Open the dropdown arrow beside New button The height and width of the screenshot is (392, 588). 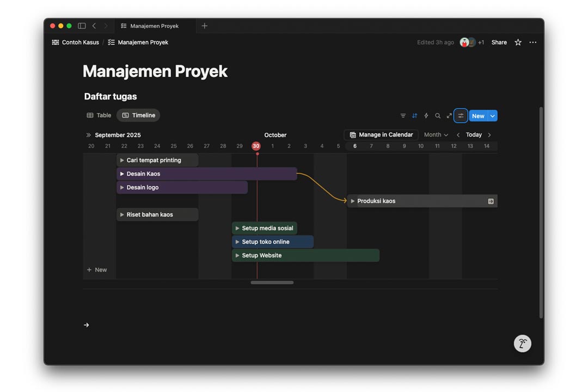tap(492, 116)
